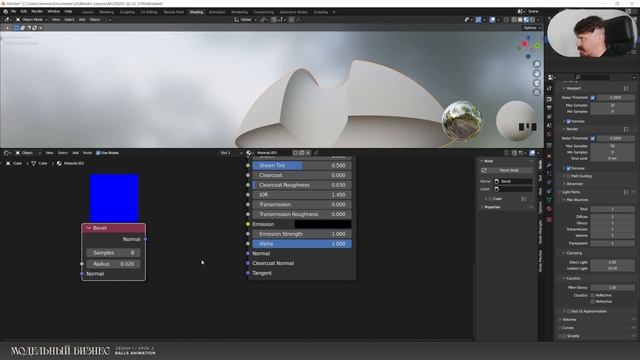Click the node Name field containing Bevel
This screenshot has height=360, width=640.
(513, 181)
